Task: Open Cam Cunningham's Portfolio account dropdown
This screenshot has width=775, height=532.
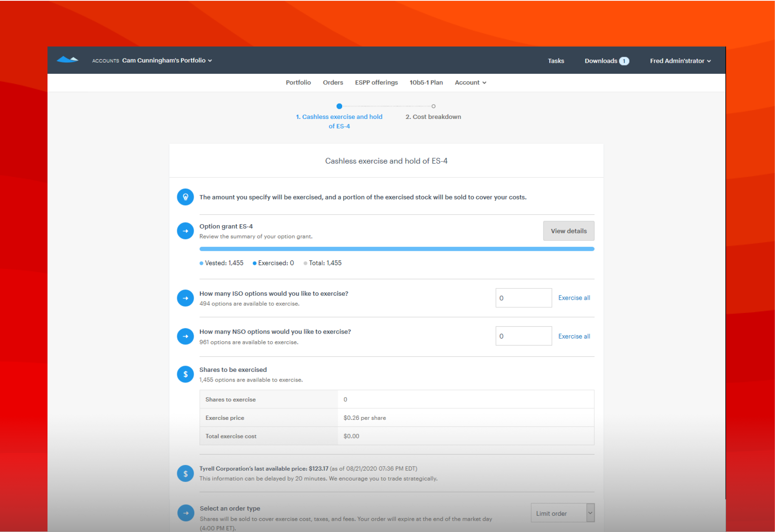Action: (167, 60)
